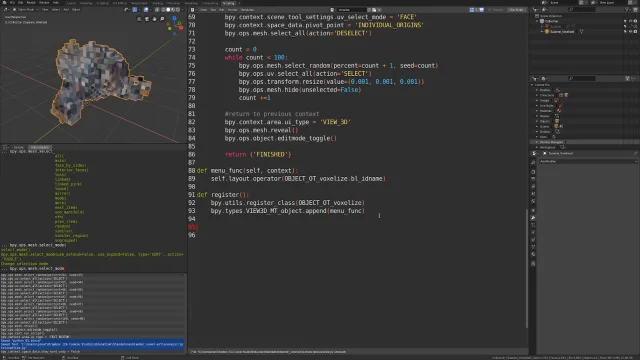
Task: Open the Add Modifier dropdown
Action: point(588,161)
